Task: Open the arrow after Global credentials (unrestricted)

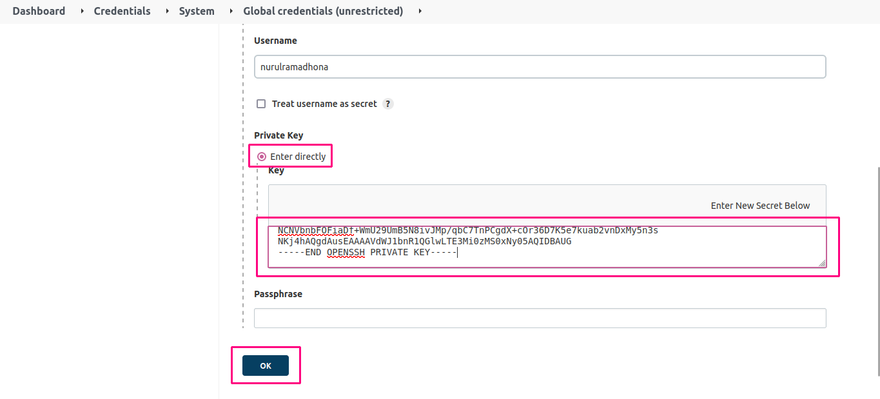Action: click(x=420, y=11)
